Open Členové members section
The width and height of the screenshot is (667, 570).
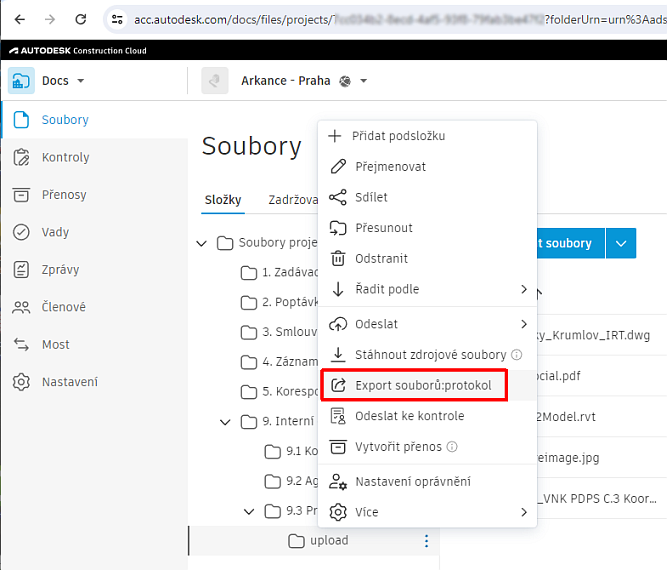(63, 307)
